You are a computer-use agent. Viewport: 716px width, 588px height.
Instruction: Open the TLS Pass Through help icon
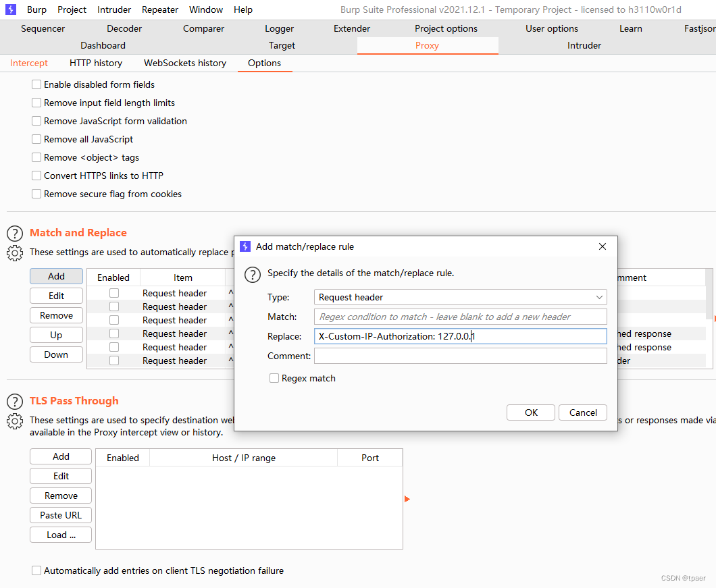tap(15, 401)
